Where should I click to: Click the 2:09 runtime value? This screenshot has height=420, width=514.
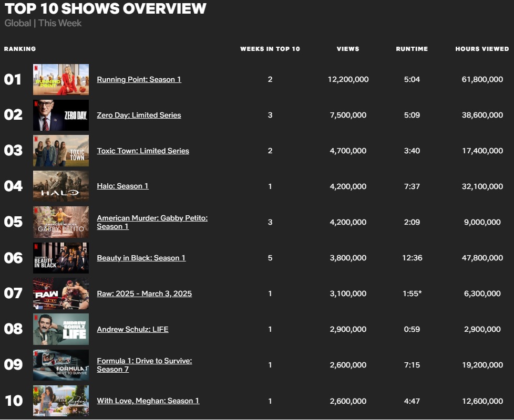click(x=412, y=222)
